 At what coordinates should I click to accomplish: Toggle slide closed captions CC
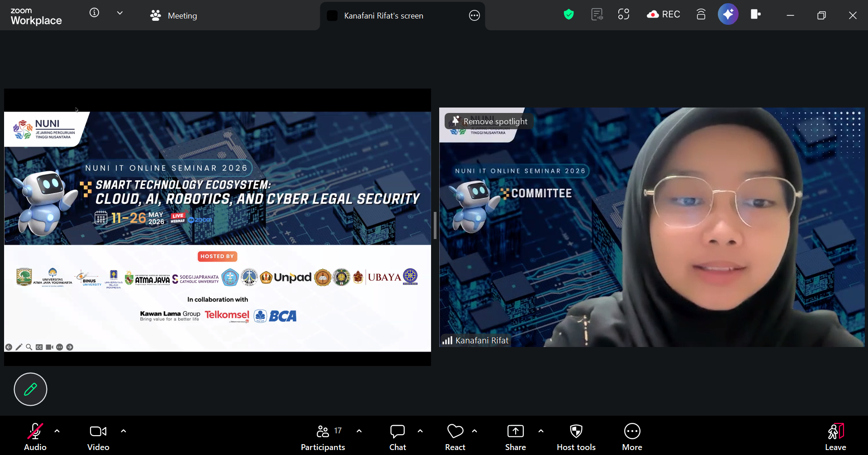click(x=39, y=347)
